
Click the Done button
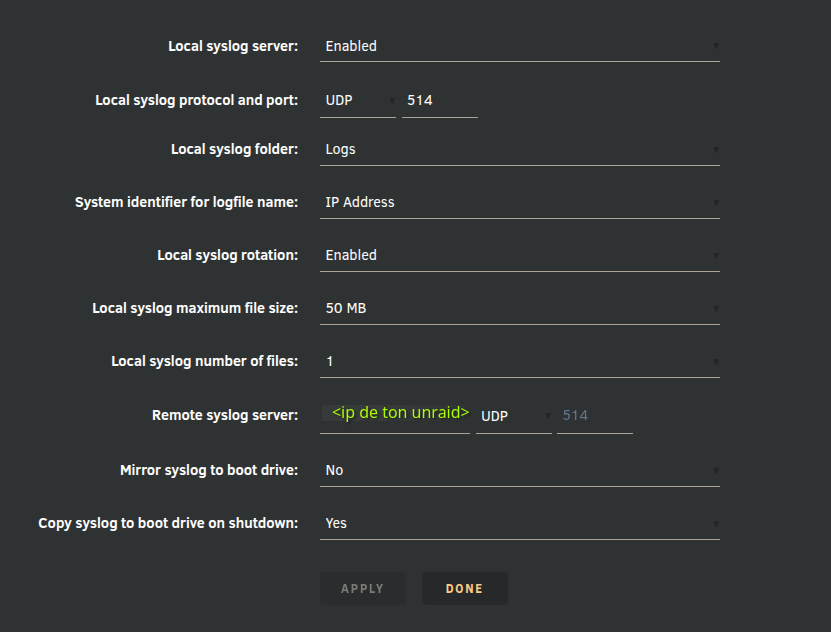(465, 589)
